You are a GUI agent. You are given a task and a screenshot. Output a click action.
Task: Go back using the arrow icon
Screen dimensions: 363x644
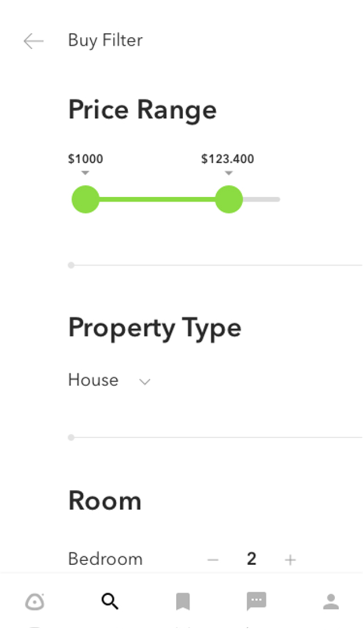point(33,41)
